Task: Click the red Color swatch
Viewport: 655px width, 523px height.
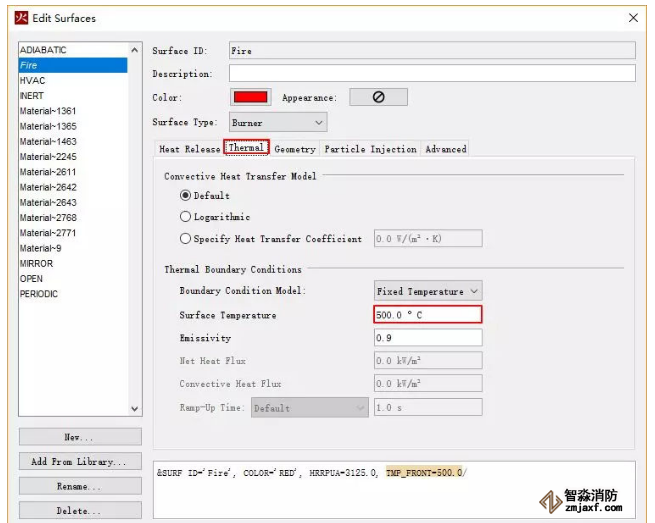Action: point(250,97)
